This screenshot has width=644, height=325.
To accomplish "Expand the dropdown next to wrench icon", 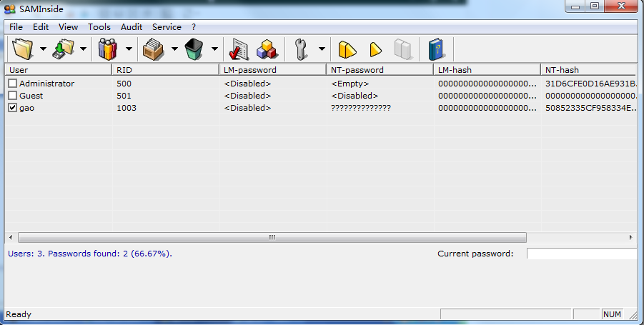I will point(322,49).
